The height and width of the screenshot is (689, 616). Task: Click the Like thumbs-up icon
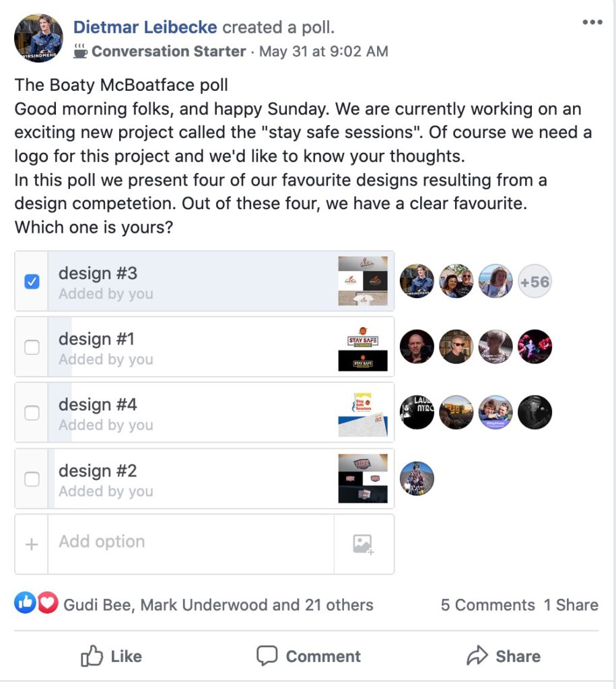(x=92, y=656)
